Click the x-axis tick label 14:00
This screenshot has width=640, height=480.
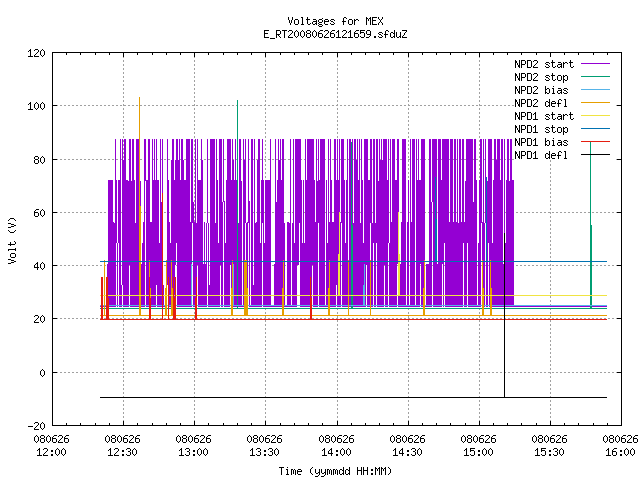[336, 452]
